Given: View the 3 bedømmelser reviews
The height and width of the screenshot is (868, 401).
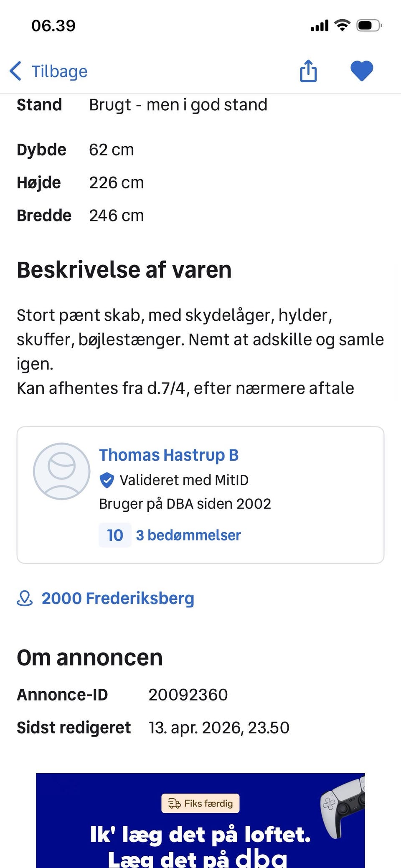Looking at the screenshot, I should [x=188, y=535].
